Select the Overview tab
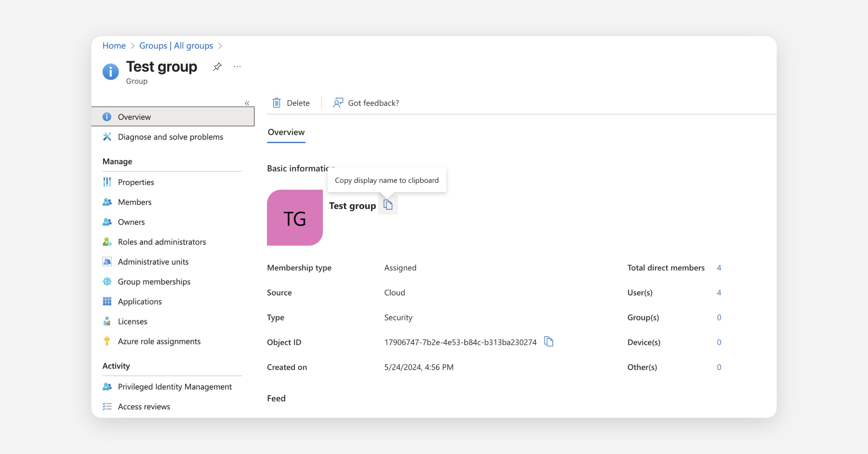This screenshot has height=454, width=868. (286, 132)
